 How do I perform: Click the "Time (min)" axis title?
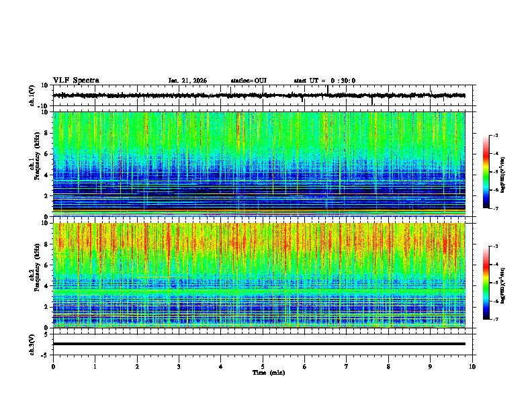(x=269, y=373)
